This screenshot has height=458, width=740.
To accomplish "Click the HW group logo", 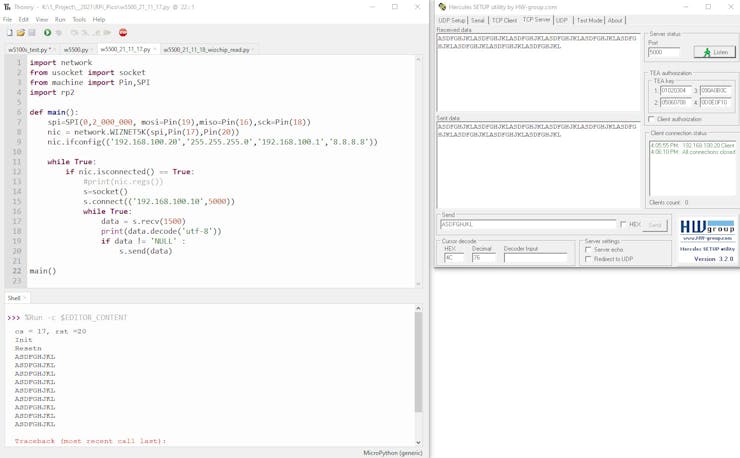I will click(707, 230).
